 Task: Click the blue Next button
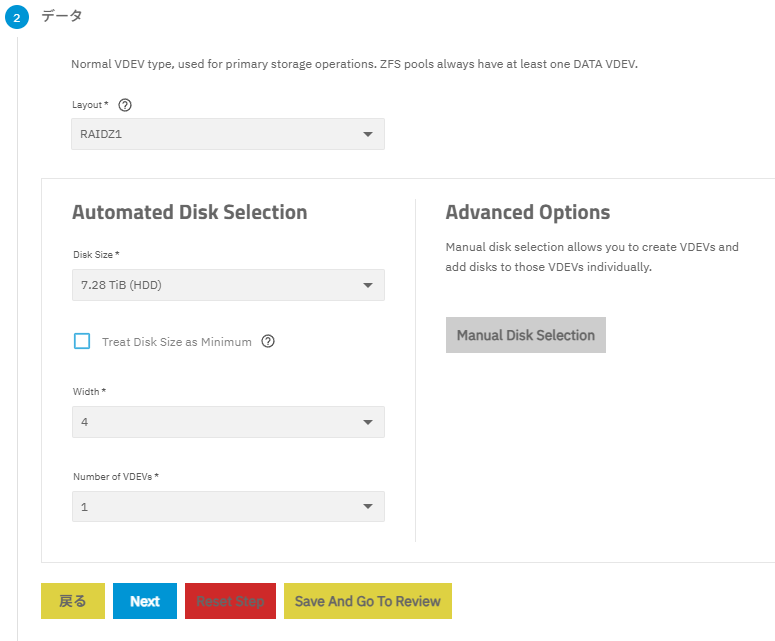pos(144,601)
